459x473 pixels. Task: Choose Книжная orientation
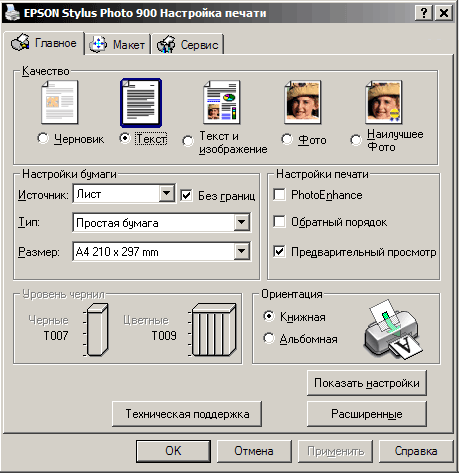[x=269, y=316]
